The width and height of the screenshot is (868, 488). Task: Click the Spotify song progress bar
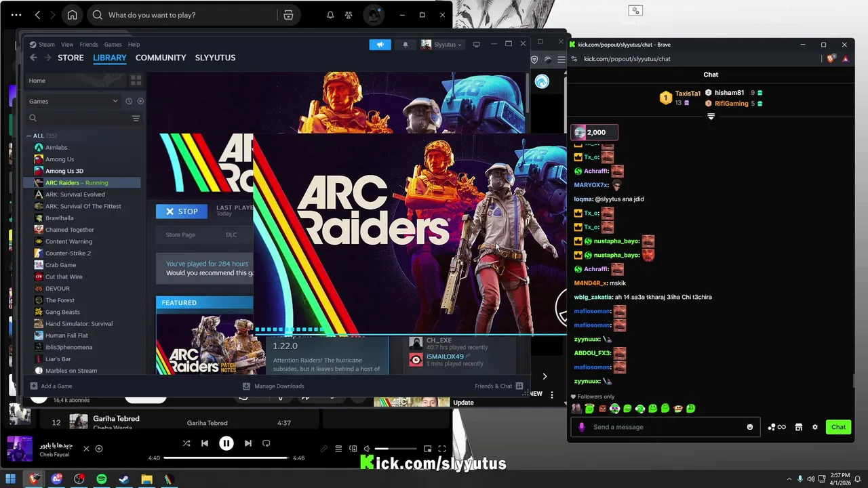tap(227, 458)
